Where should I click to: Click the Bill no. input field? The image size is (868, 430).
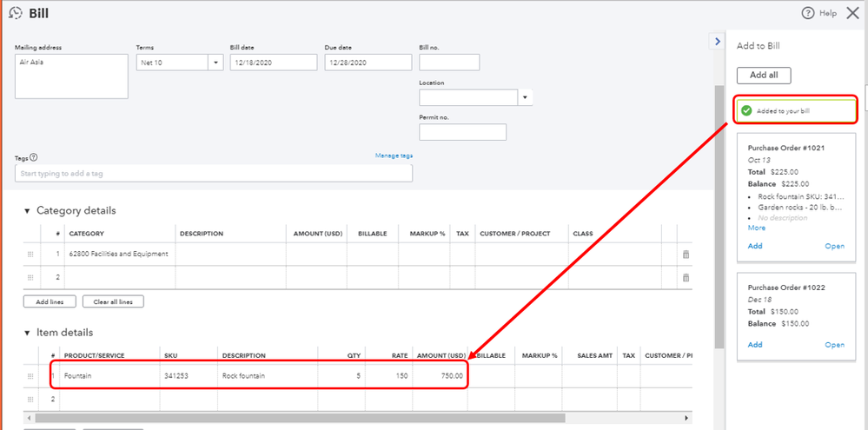[x=449, y=63]
